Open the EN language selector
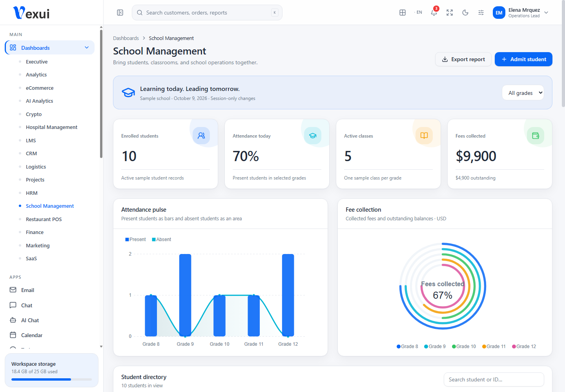The height and width of the screenshot is (392, 565). click(418, 13)
